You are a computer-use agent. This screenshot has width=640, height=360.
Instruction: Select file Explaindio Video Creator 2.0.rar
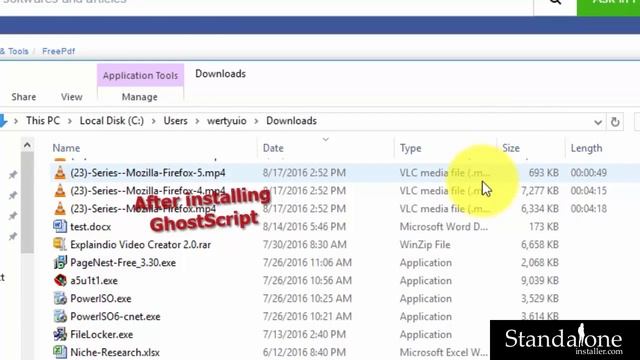pyautogui.click(x=140, y=244)
